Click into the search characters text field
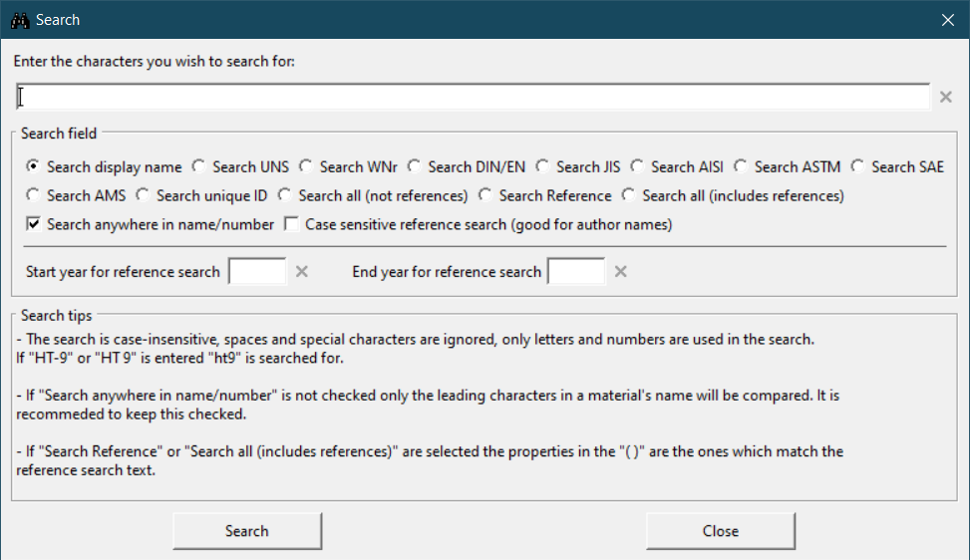Image resolution: width=970 pixels, height=560 pixels. point(474,97)
